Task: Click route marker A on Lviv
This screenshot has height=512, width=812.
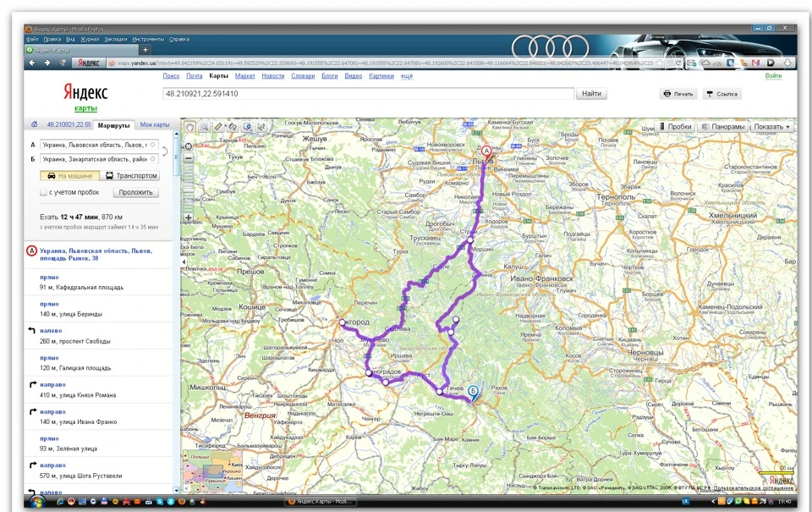Action: 486,151
